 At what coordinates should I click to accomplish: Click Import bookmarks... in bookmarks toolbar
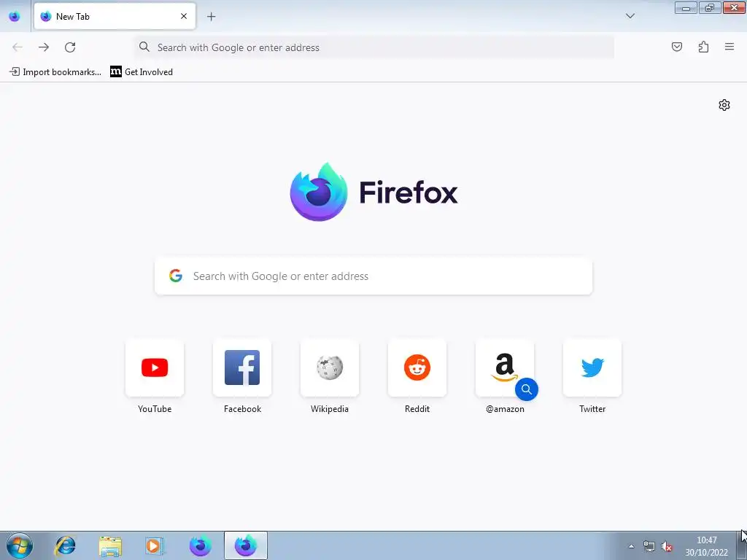point(55,72)
